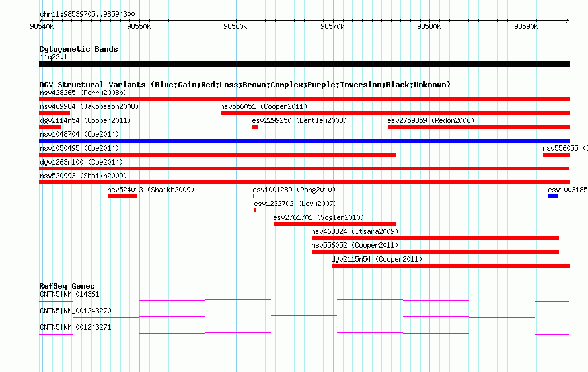Open the nsv469984 (Jakobsson2008) variant label

point(89,106)
